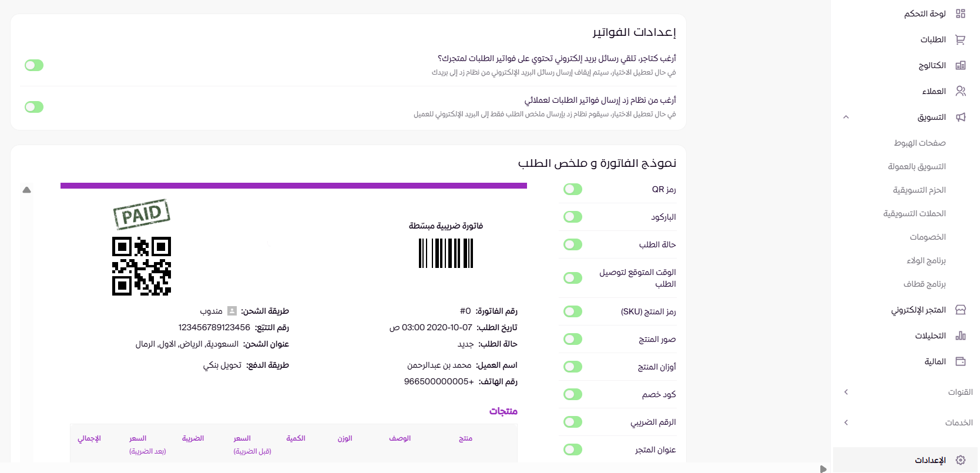The image size is (980, 473).
Task: Open the loyalty program link
Action: [x=926, y=260]
